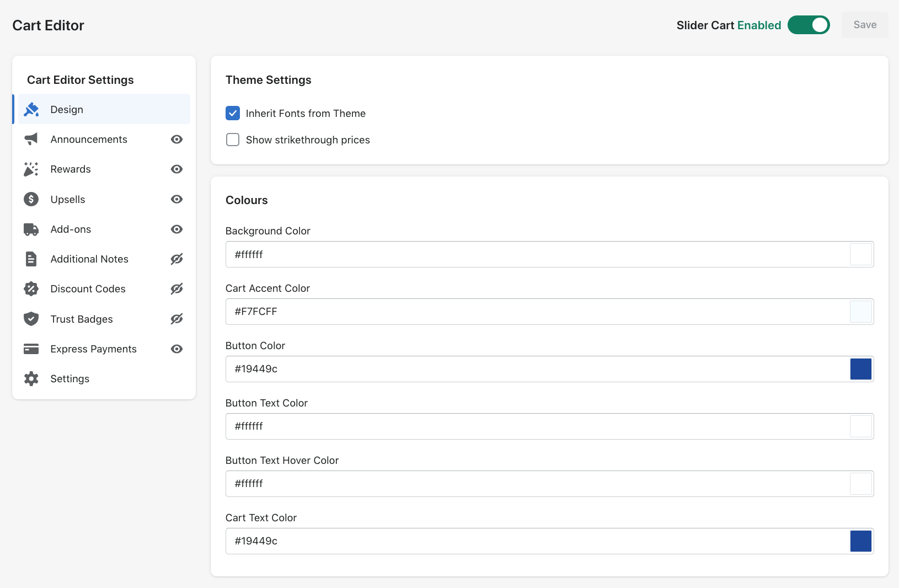
Task: Select the Trust Badges shield icon
Action: (31, 319)
